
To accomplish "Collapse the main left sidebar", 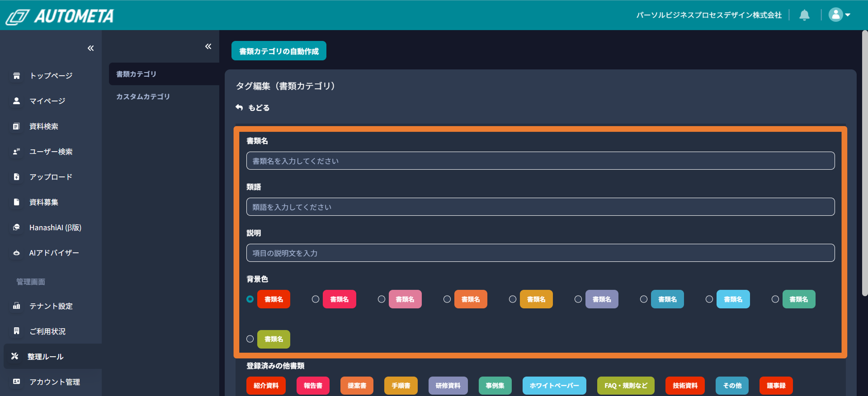I will pyautogui.click(x=91, y=48).
